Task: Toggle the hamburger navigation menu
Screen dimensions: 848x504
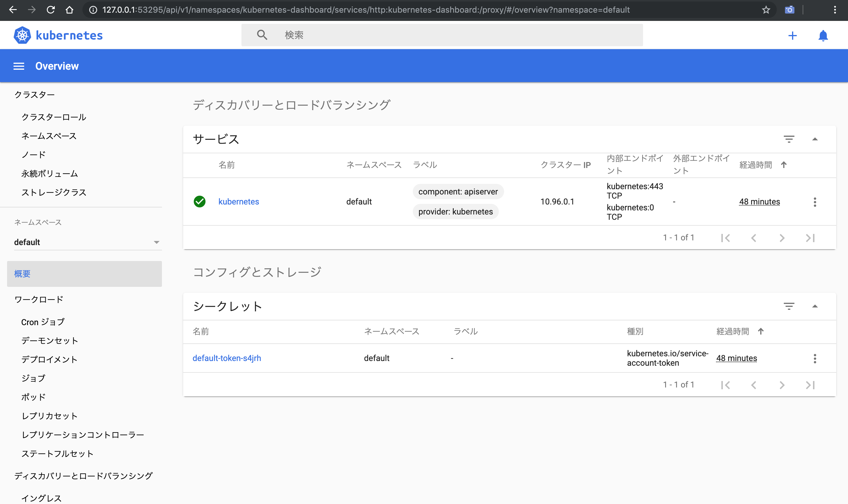Action: tap(19, 66)
